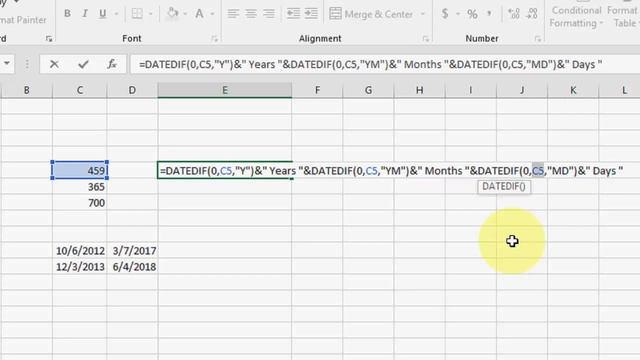Select cell containing 459

point(80,170)
